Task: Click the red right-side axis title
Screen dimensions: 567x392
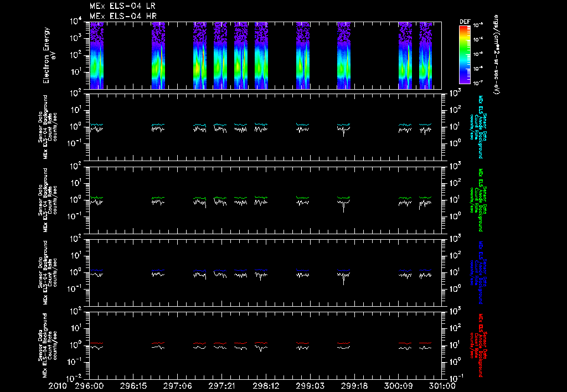Action: coord(478,345)
